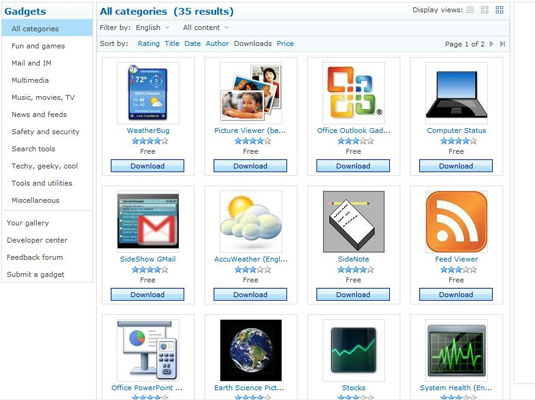Click the Office Outlook star rating
The width and height of the screenshot is (535, 400).
356,141
